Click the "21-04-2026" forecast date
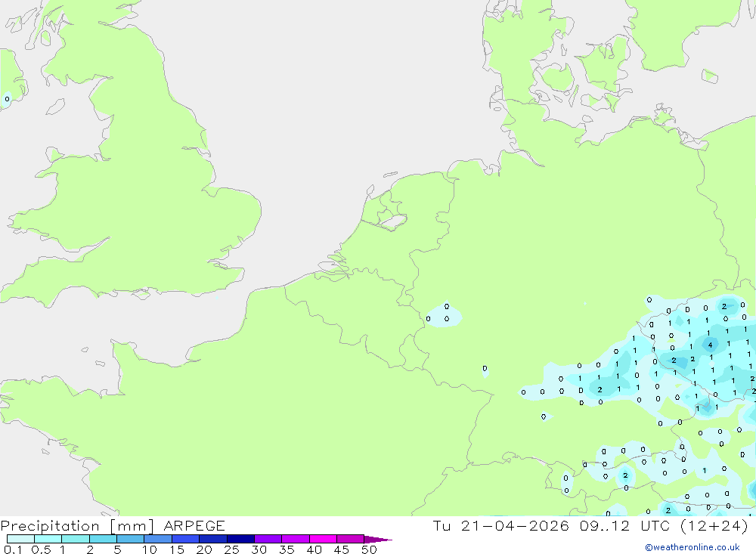Image resolution: width=756 pixels, height=554 pixels. (515, 525)
